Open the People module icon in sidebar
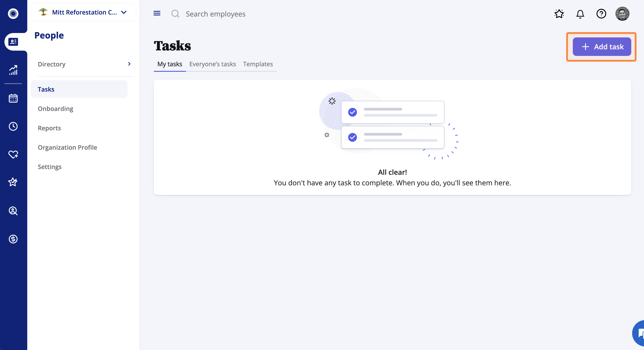 [13, 42]
